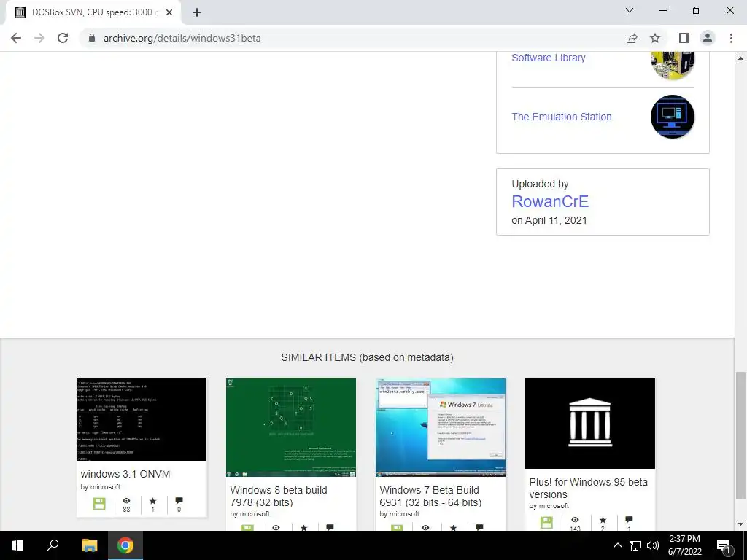Go back to the previous page

click(16, 38)
